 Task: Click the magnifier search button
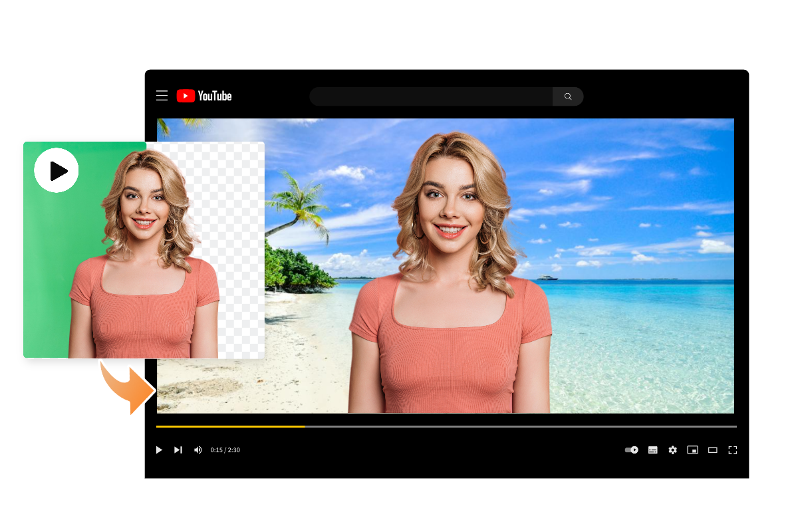pyautogui.click(x=568, y=96)
